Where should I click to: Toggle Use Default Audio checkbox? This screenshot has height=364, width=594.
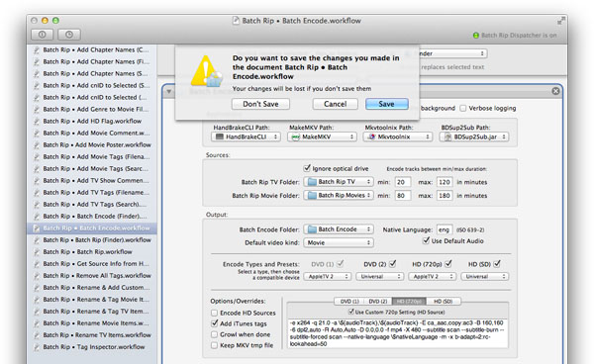click(x=426, y=240)
